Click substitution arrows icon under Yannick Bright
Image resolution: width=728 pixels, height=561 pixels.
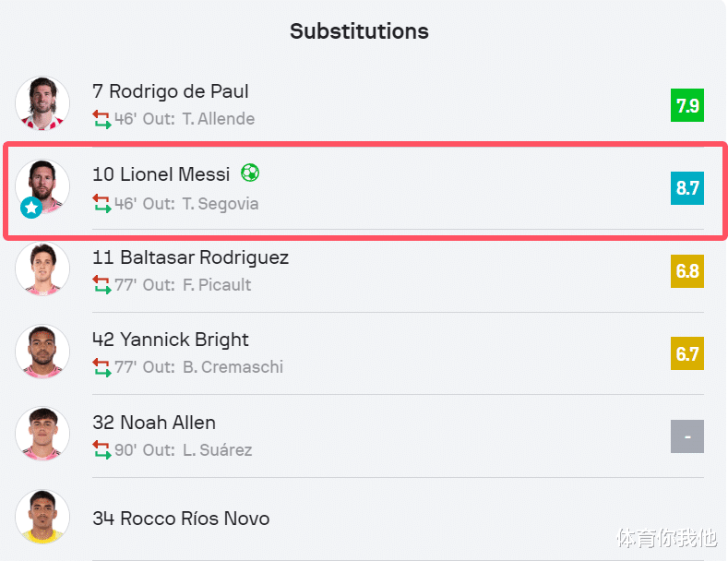101,367
